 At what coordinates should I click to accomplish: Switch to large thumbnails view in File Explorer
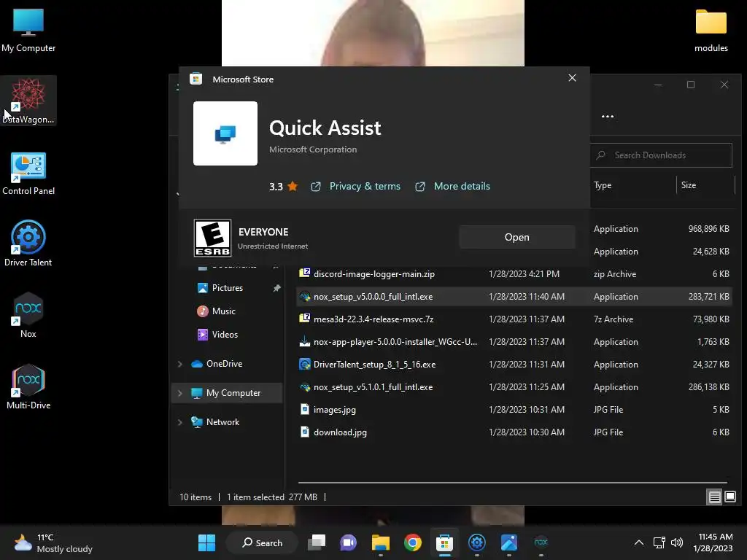[730, 497]
